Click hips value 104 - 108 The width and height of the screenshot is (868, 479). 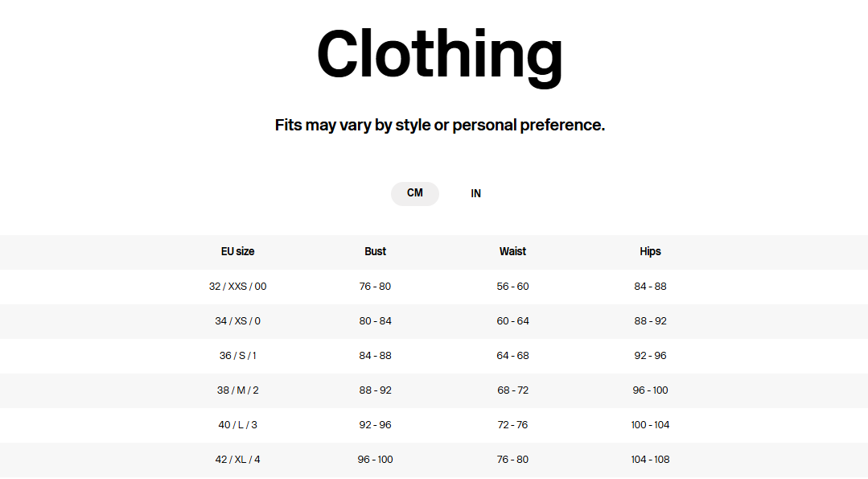pyautogui.click(x=650, y=460)
